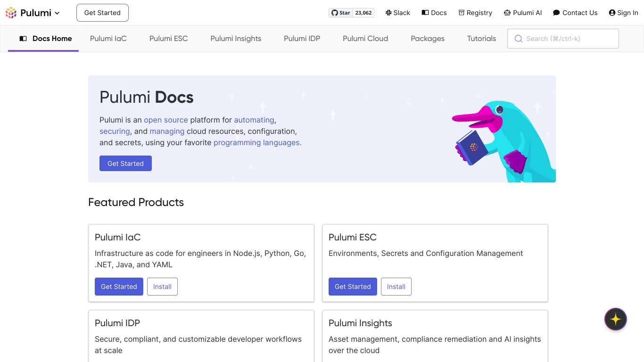
Task: Click the Registry icon in header
Action: click(462, 13)
